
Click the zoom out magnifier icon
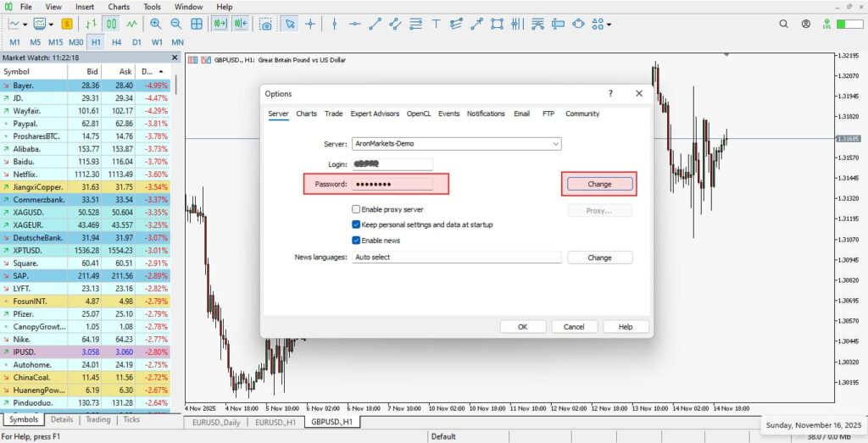point(175,25)
